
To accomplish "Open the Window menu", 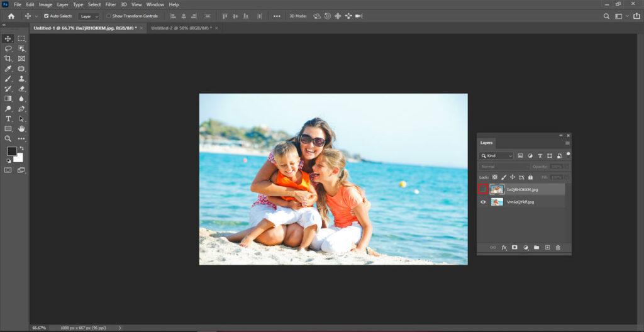I will [155, 4].
